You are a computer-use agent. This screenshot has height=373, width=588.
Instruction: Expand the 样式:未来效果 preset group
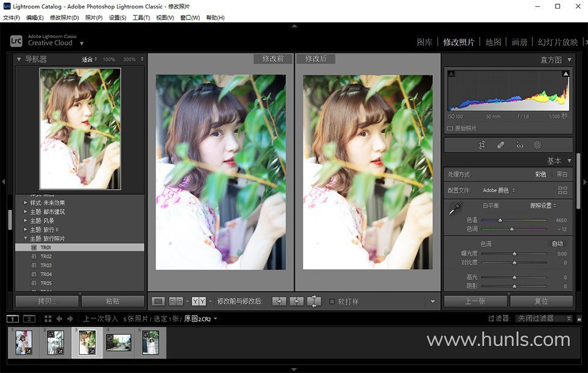[25, 203]
